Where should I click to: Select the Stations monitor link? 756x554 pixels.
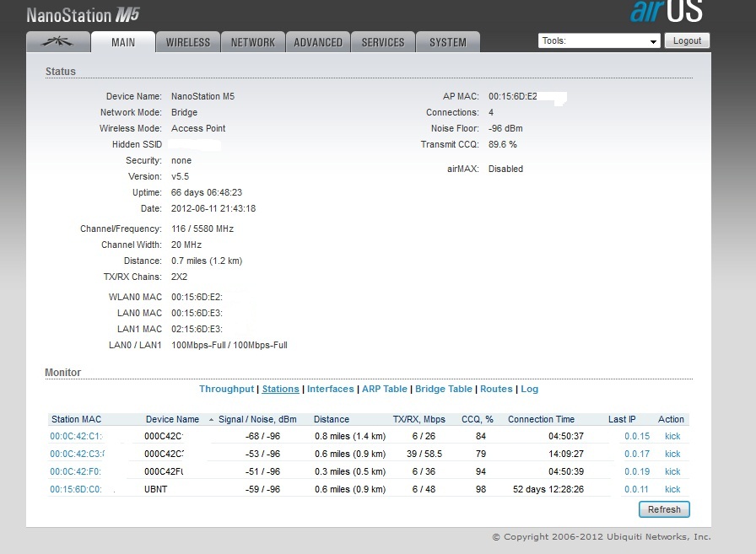tap(281, 389)
